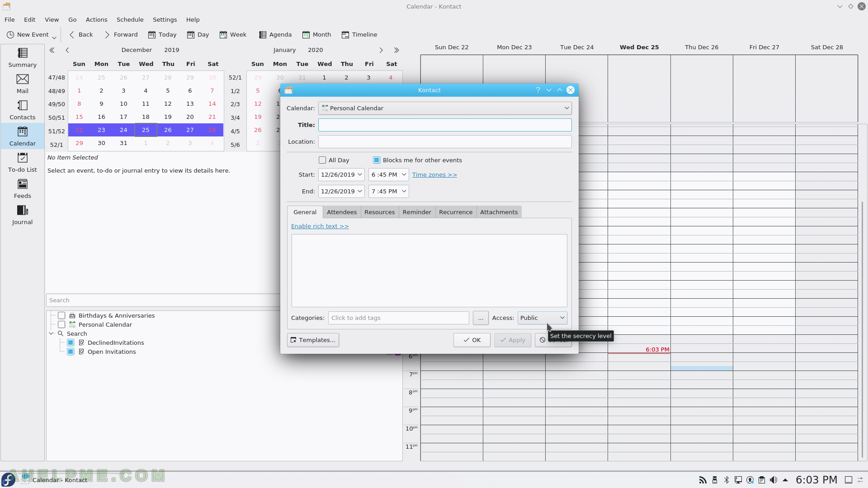Switch to the Attachments tab

499,212
